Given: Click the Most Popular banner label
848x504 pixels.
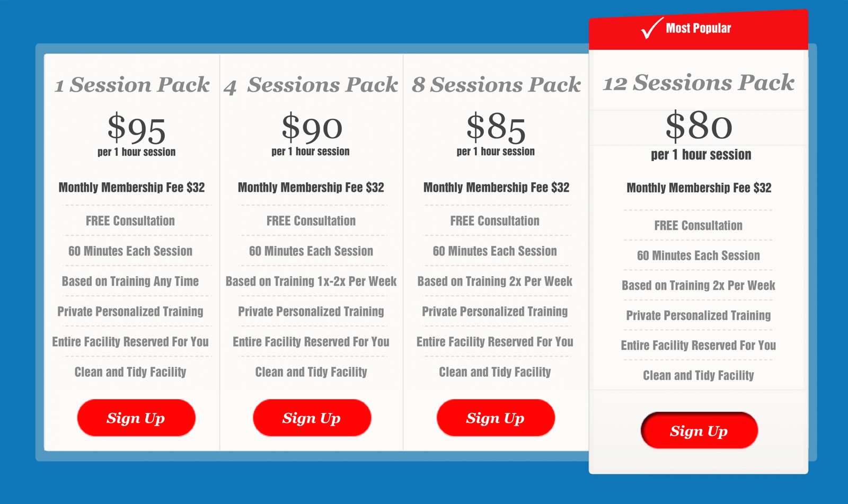Looking at the screenshot, I should coord(698,28).
